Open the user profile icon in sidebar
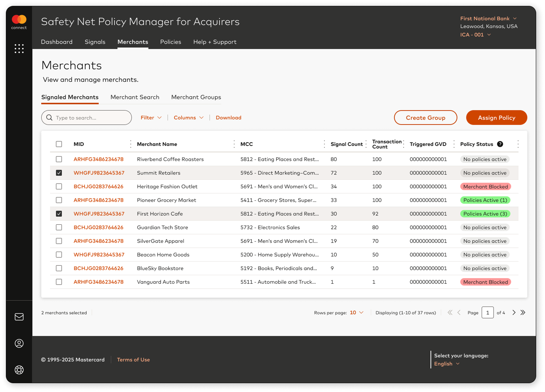 [x=19, y=343]
